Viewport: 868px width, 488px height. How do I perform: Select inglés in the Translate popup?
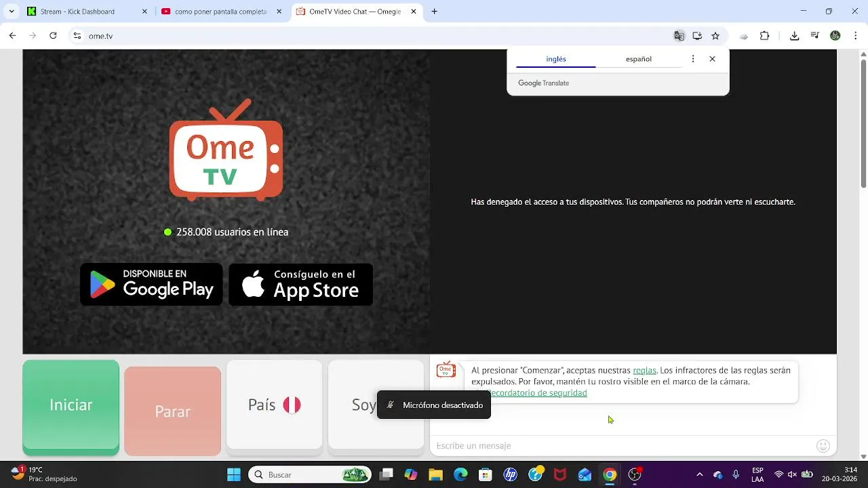pos(556,59)
